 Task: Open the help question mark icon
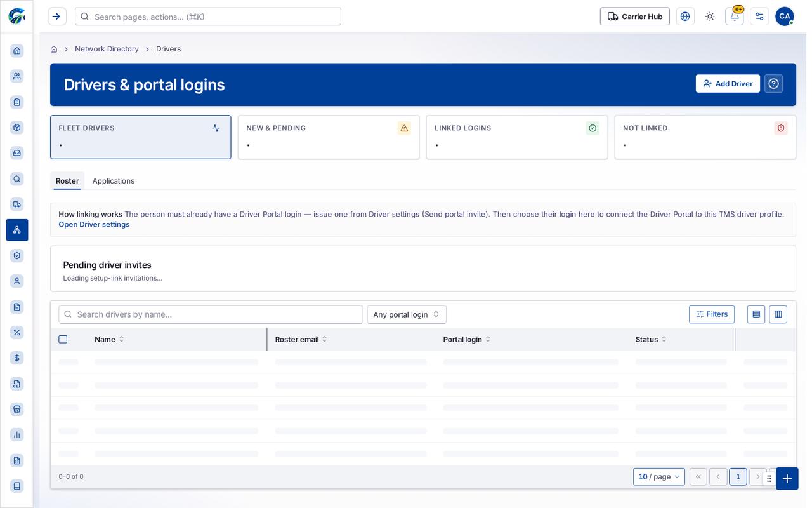click(x=773, y=84)
